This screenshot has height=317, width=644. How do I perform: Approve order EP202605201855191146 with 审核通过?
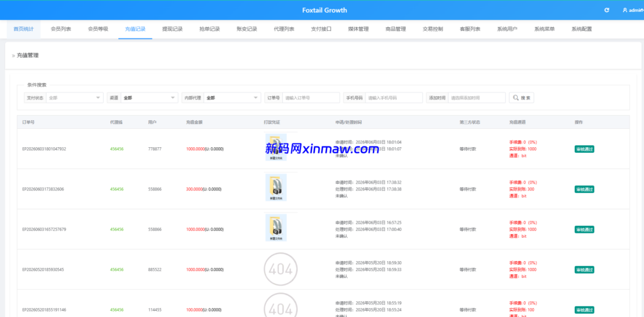[584, 310]
